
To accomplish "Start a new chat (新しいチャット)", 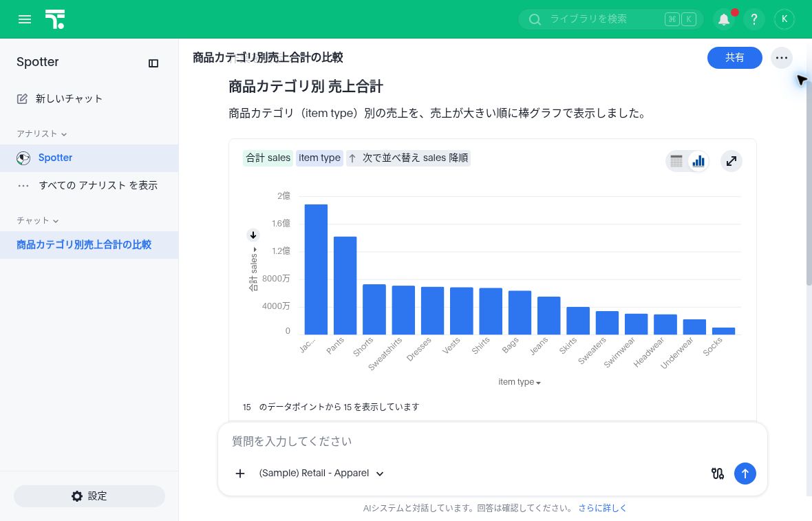I will click(x=60, y=98).
